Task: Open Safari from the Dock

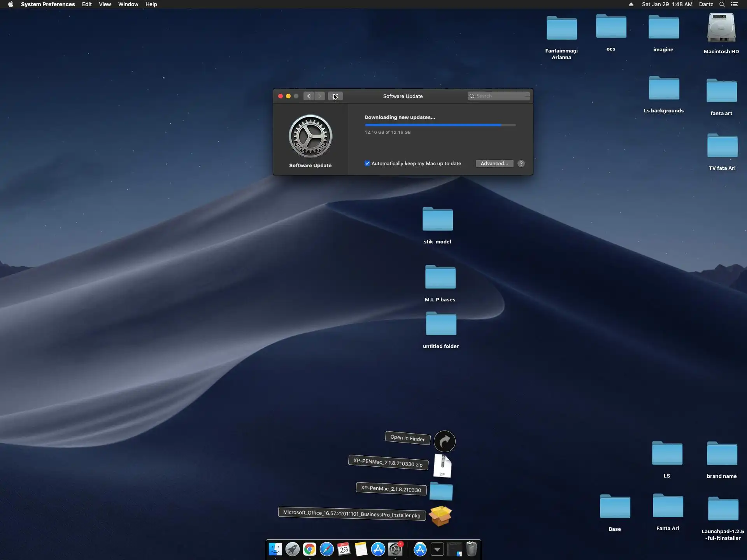Action: click(x=327, y=549)
